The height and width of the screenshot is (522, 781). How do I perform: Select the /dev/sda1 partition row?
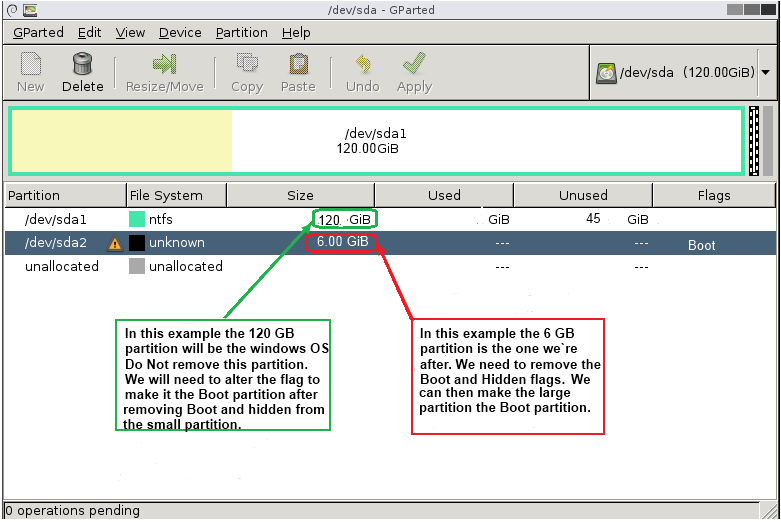(x=390, y=219)
